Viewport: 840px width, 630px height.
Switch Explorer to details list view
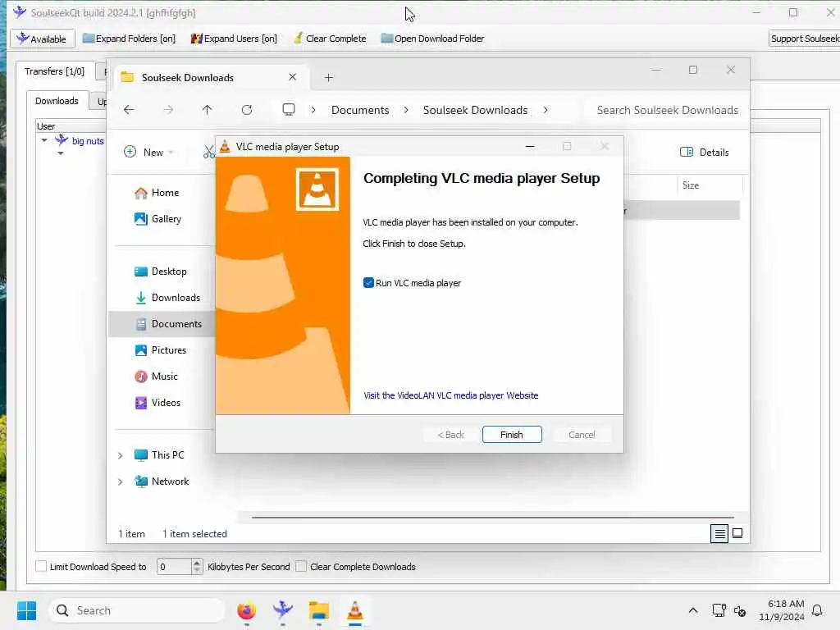tap(719, 533)
